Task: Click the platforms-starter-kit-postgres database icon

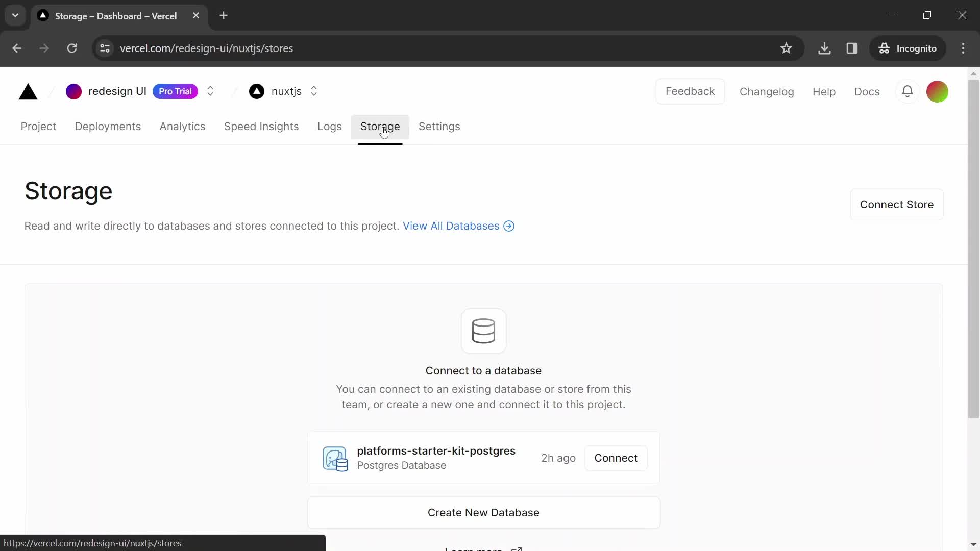Action: coord(335,458)
